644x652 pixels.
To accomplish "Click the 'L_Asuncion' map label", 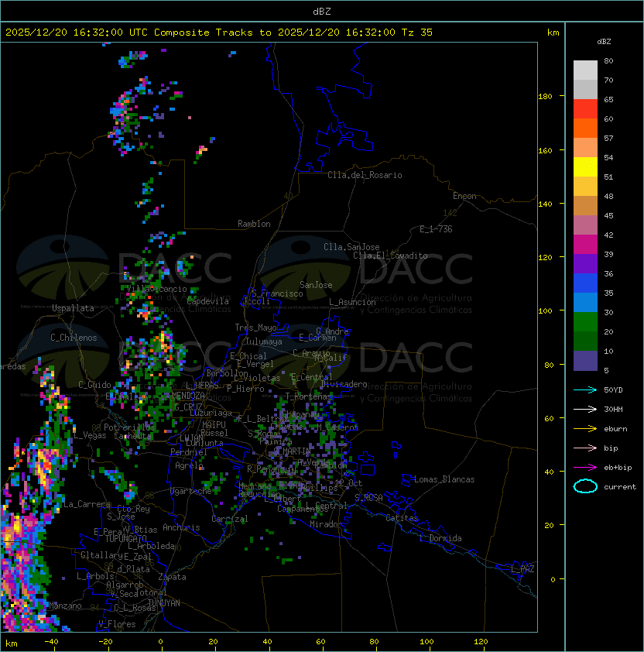I will pyautogui.click(x=352, y=302).
